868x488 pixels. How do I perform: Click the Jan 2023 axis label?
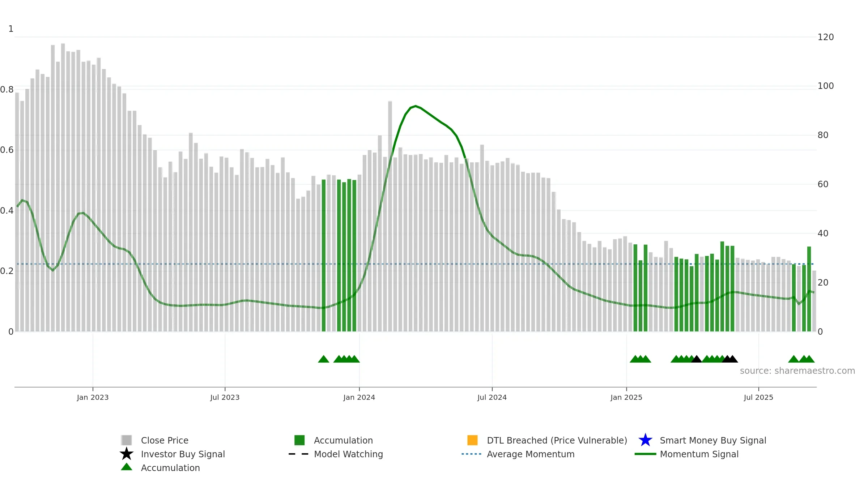[x=93, y=397]
